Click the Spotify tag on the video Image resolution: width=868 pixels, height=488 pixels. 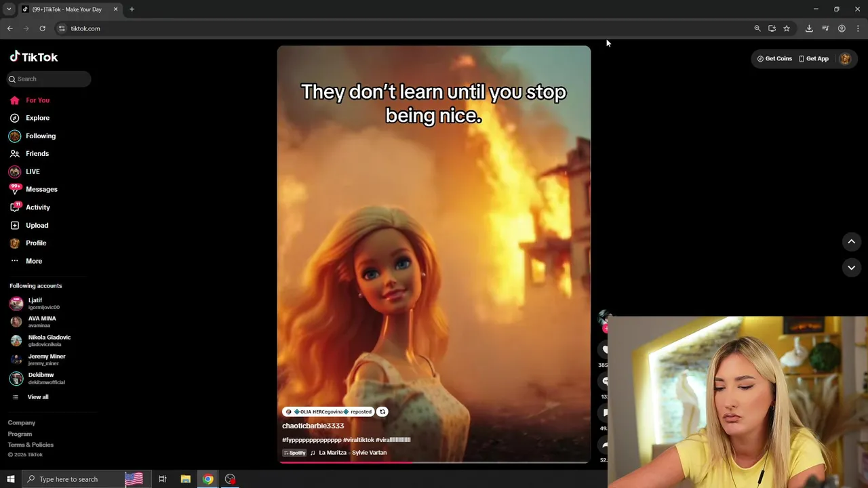click(x=294, y=453)
